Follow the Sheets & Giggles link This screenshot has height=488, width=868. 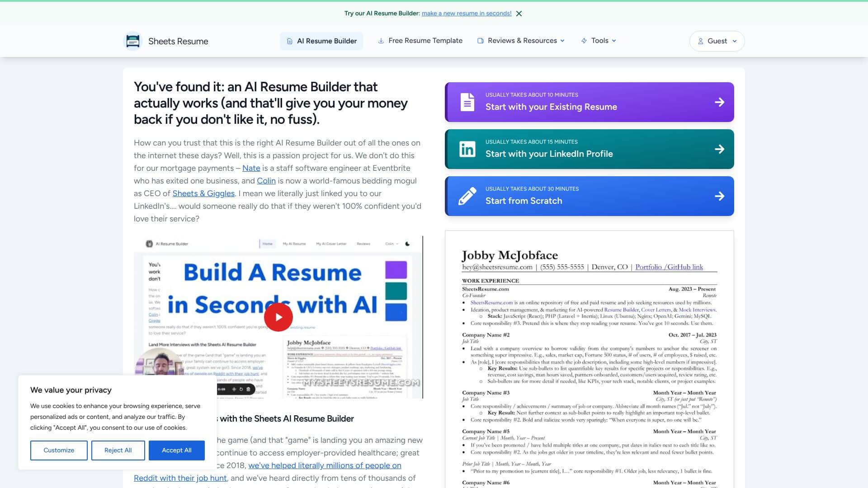203,193
